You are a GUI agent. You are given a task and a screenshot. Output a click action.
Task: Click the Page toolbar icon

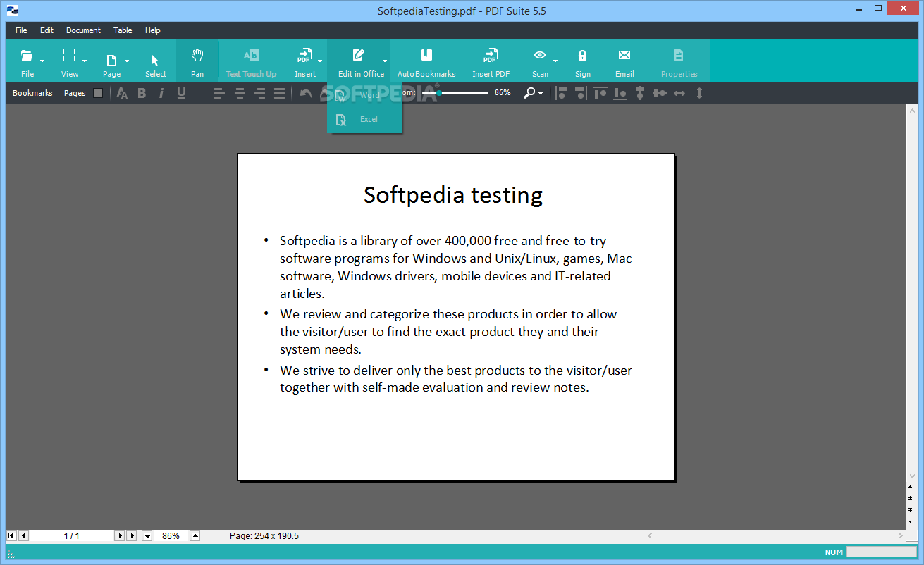tap(111, 60)
